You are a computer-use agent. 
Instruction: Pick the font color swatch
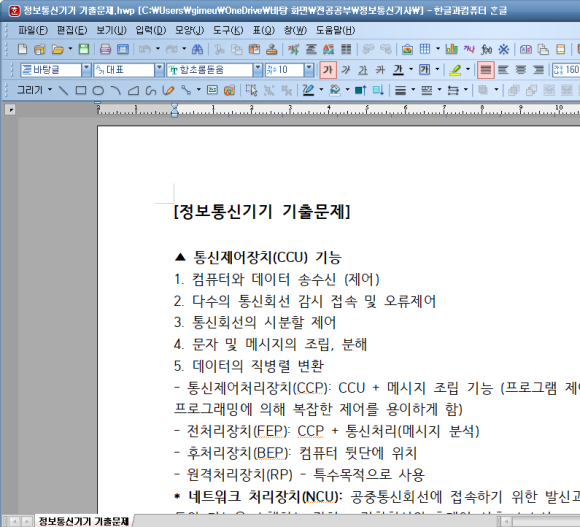[x=398, y=70]
